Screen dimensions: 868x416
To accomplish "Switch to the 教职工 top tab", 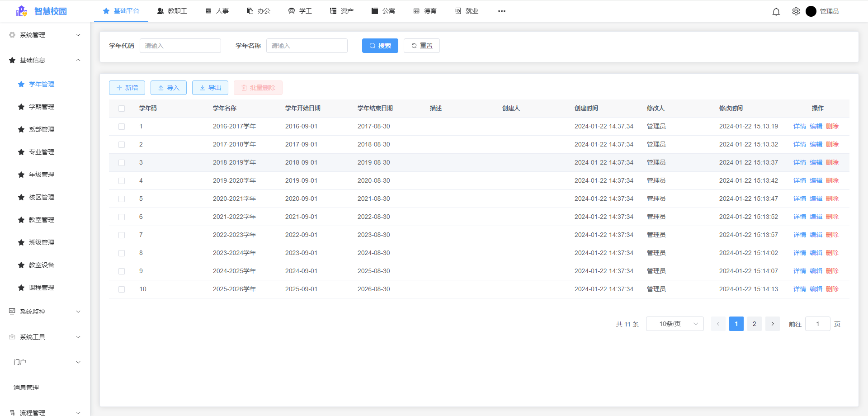I will click(172, 11).
